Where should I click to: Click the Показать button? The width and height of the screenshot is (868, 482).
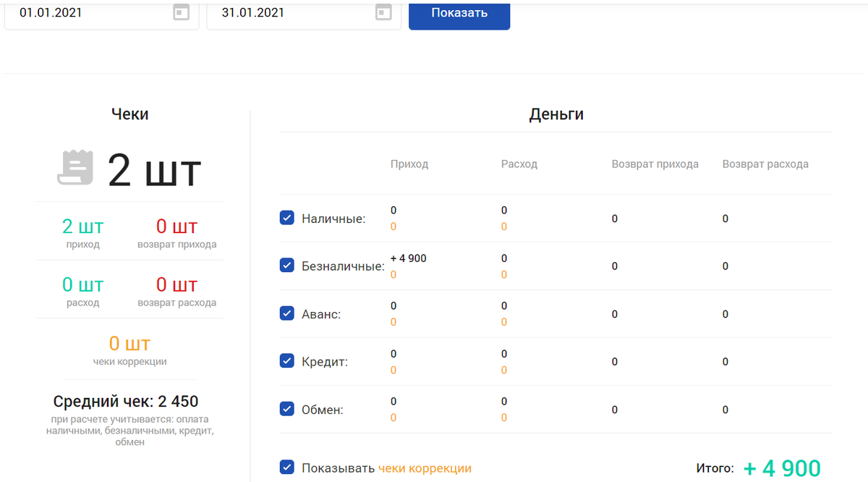tap(459, 13)
